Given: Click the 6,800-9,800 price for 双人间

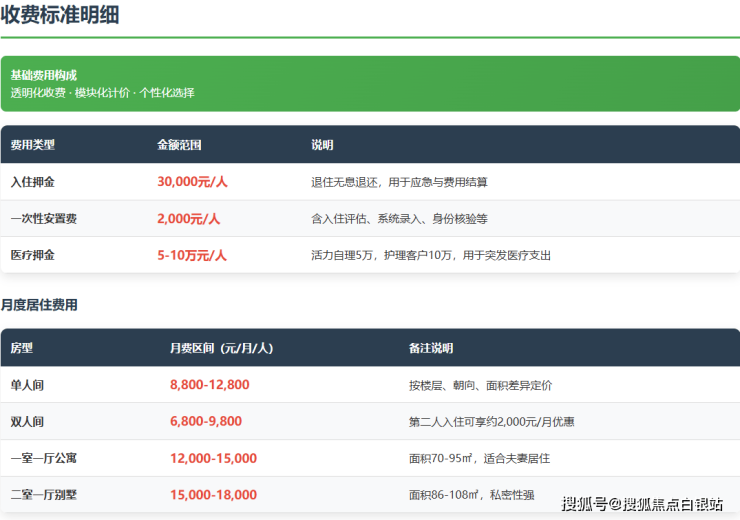Looking at the screenshot, I should coord(206,422).
